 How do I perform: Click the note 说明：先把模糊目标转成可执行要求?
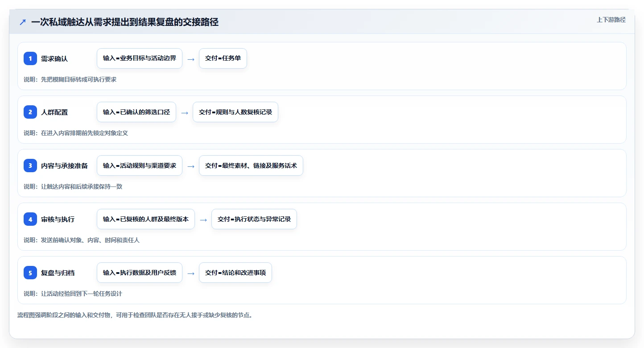pyautogui.click(x=70, y=79)
